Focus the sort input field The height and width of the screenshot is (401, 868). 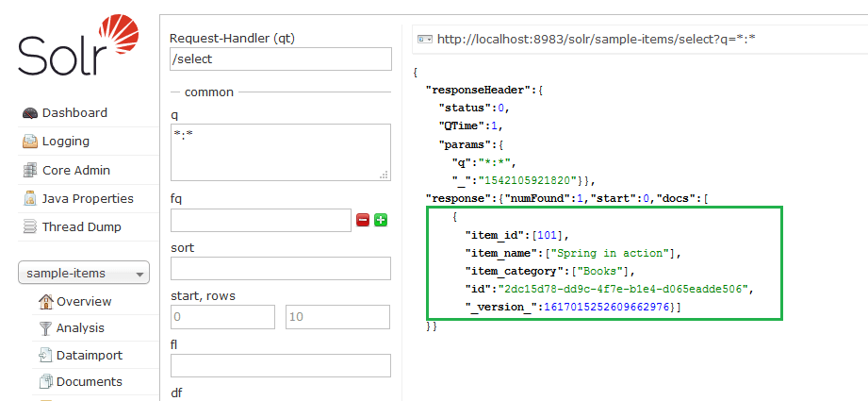point(280,268)
